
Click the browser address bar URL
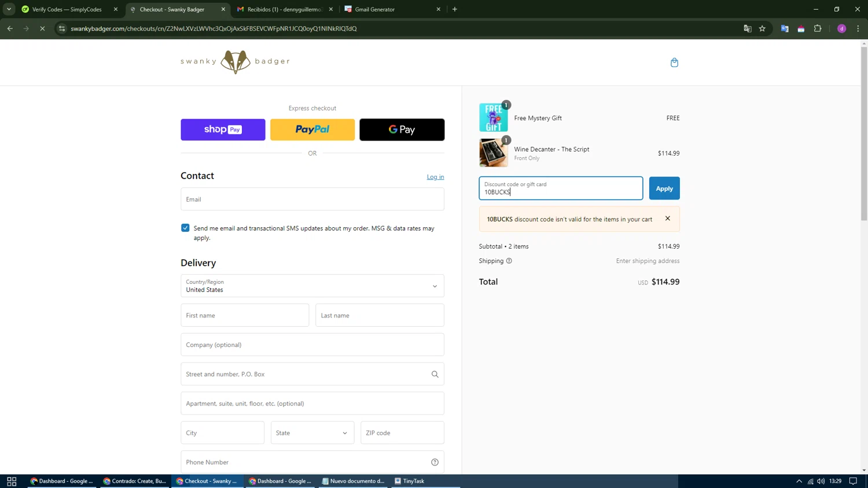point(214,28)
